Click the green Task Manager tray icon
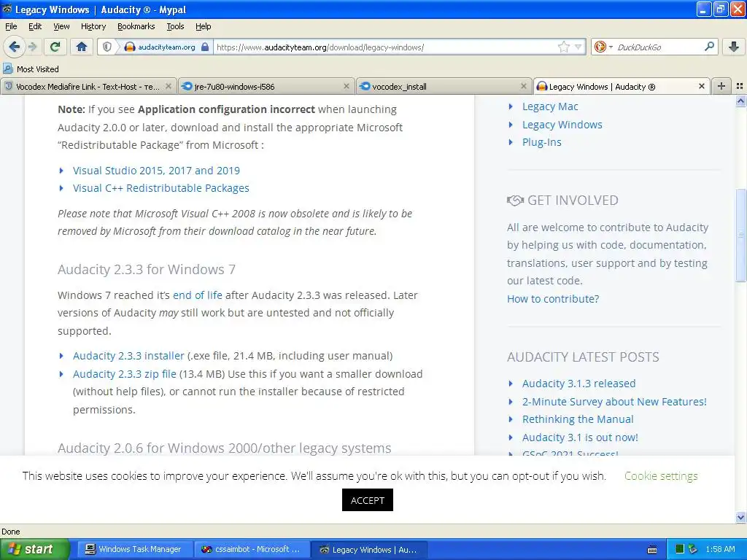Image resolution: width=747 pixels, height=560 pixels. [680, 550]
